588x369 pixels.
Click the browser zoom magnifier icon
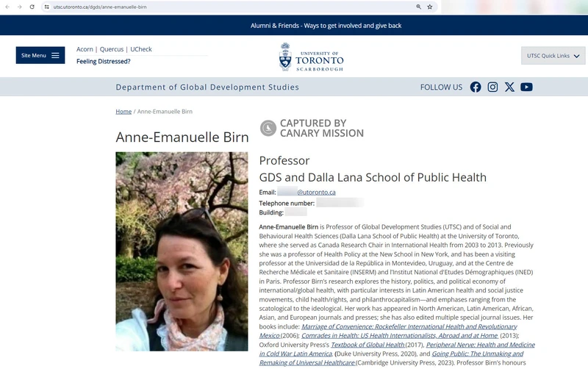419,7
